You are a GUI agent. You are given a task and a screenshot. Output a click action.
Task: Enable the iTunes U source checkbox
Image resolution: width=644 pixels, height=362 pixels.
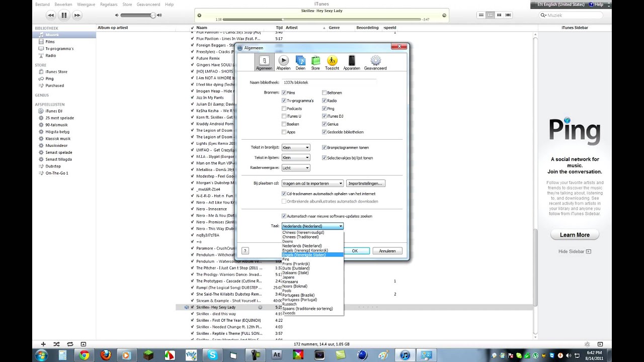284,116
